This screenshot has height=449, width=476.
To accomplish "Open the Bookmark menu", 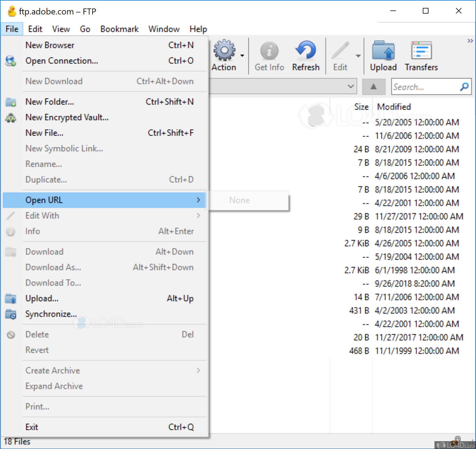I will [x=119, y=29].
